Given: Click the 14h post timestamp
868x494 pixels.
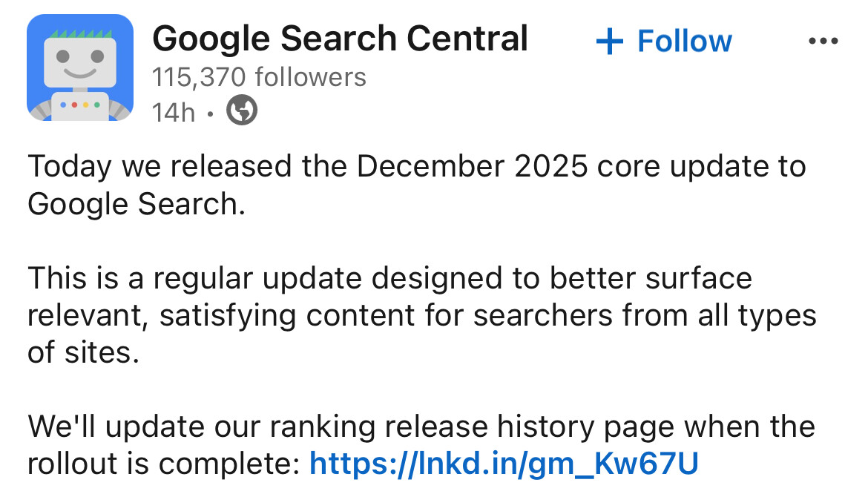Looking at the screenshot, I should (173, 113).
